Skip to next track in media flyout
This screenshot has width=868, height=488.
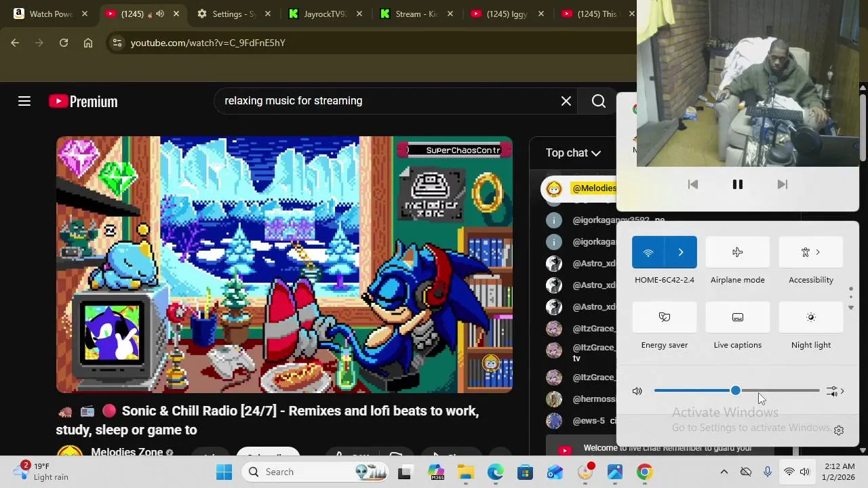coord(783,184)
